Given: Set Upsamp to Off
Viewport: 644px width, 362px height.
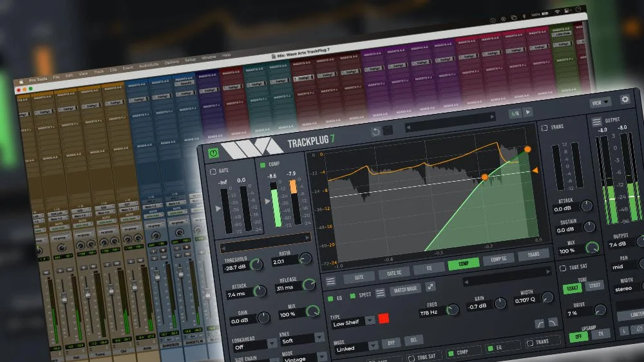Looking at the screenshot, I should coord(578,336).
